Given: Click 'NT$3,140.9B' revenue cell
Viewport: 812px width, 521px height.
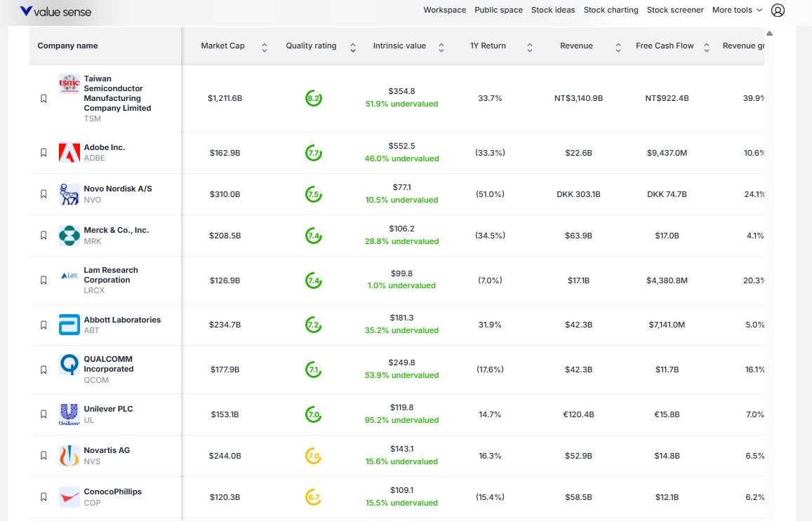Looking at the screenshot, I should (x=578, y=98).
